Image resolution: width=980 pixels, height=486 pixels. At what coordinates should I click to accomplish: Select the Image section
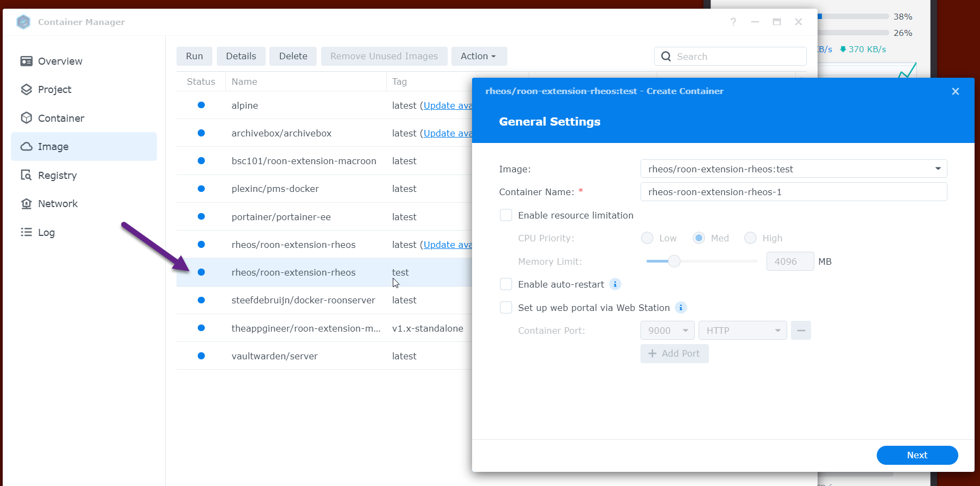84,146
